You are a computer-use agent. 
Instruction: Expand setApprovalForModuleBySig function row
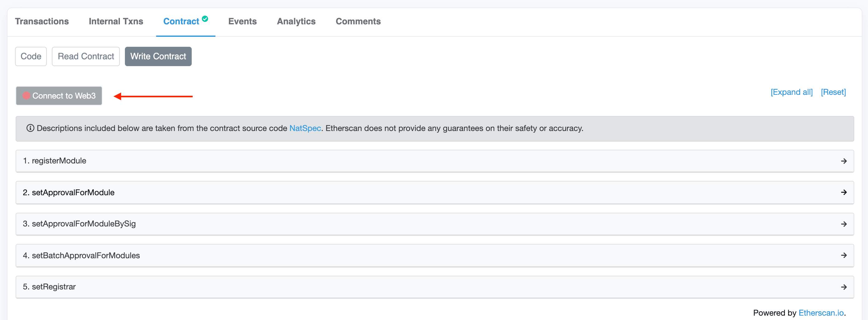[x=435, y=224]
